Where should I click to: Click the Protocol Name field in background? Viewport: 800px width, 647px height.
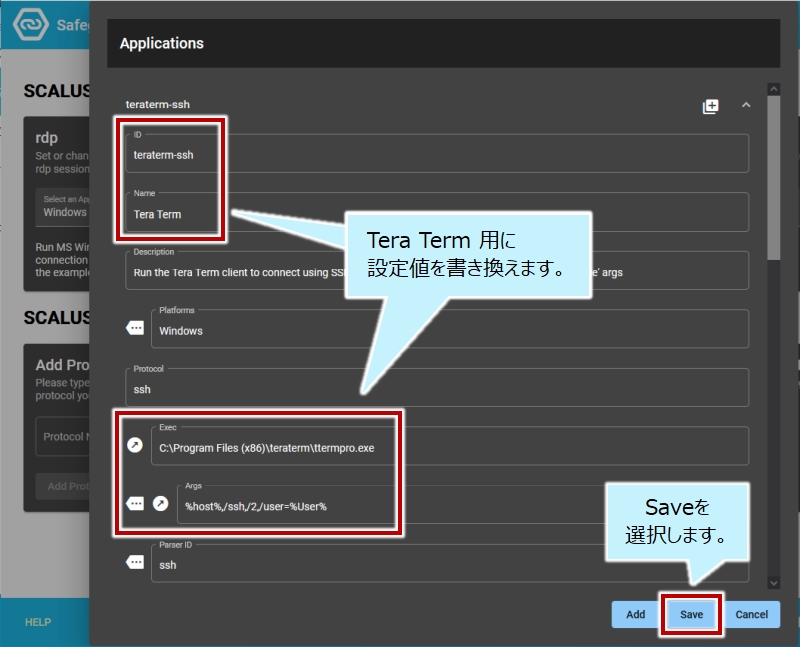click(63, 436)
